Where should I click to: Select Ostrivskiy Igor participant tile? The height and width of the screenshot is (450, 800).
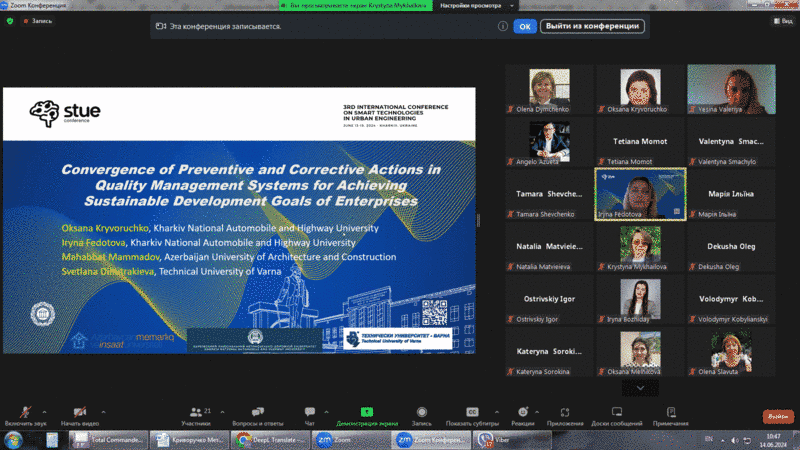549,299
